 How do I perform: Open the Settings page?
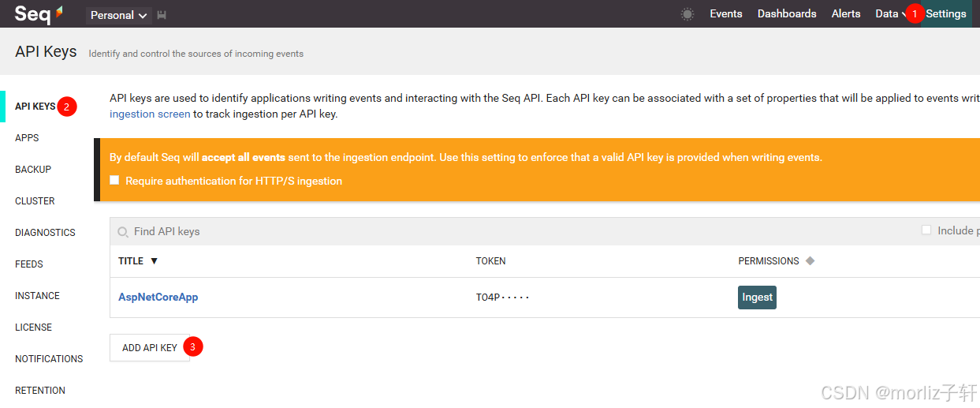click(946, 14)
